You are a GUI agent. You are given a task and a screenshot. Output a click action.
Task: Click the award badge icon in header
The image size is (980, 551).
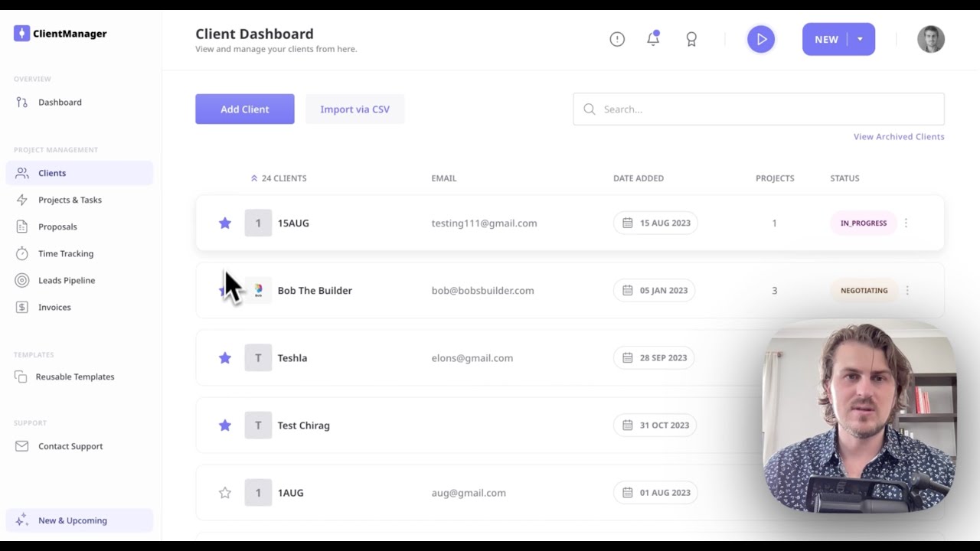tap(691, 39)
